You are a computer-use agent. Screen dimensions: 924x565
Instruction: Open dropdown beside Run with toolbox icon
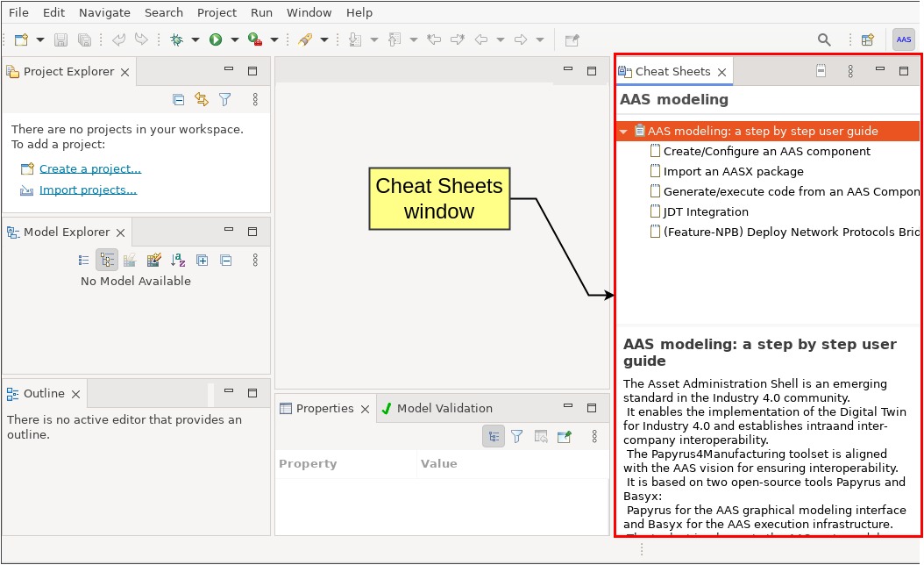(x=274, y=40)
